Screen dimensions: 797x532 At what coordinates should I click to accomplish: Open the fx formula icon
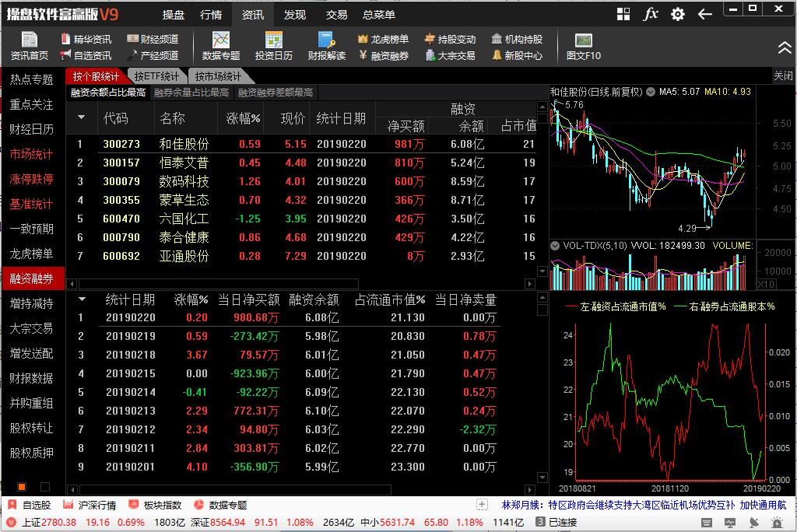tap(651, 14)
